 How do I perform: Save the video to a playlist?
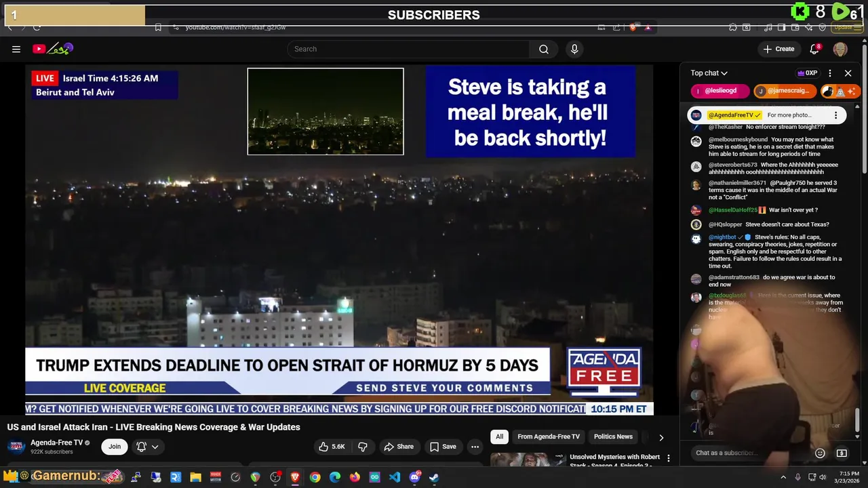(443, 447)
